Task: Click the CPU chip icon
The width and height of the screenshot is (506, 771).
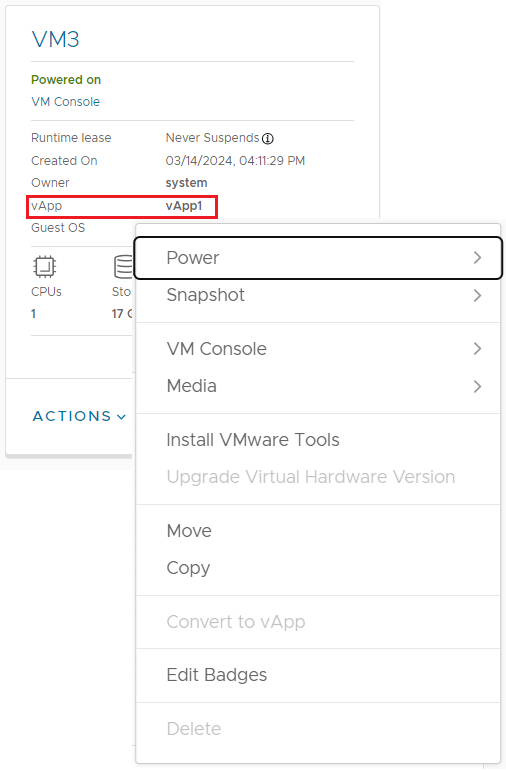Action: click(44, 267)
